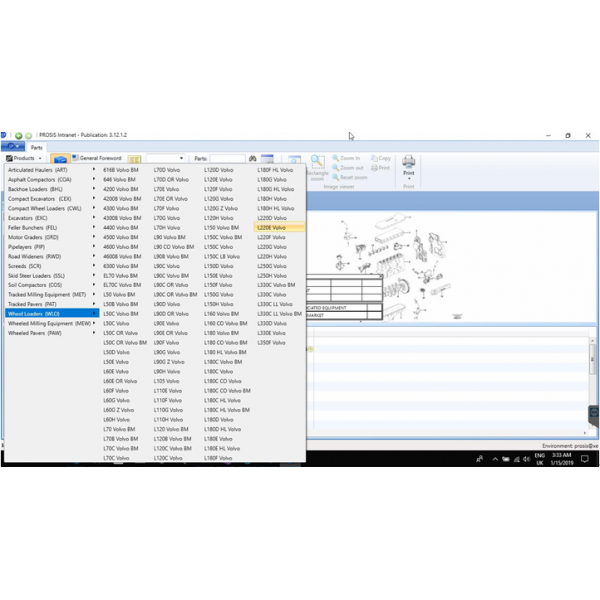Expand Articulated Haulers (ART) submenu
The image size is (600, 600).
pos(52,170)
